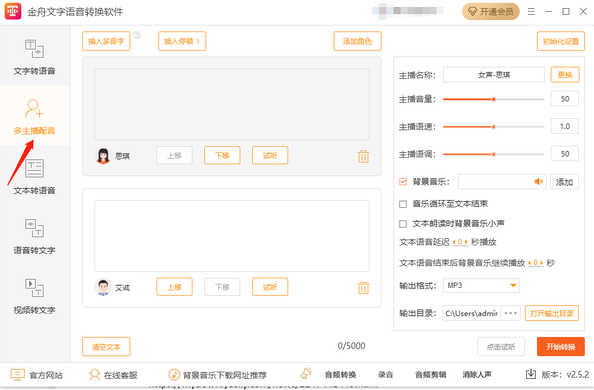
Task: Click the 点击试听 button
Action: (x=501, y=346)
